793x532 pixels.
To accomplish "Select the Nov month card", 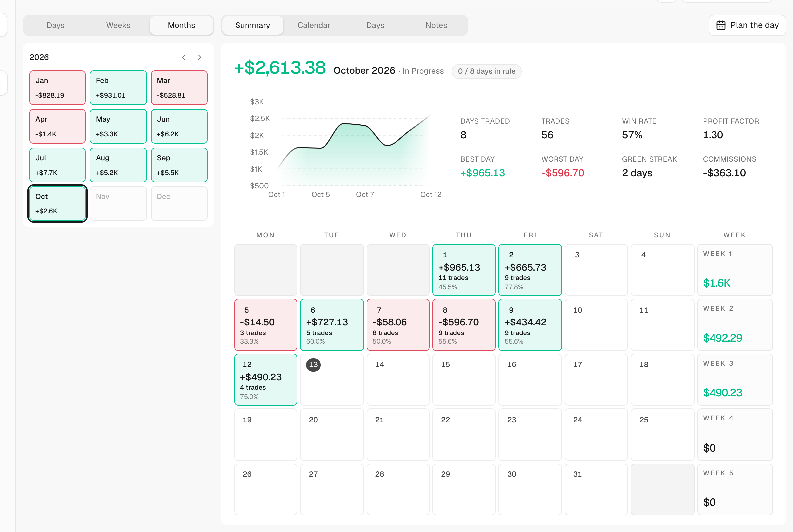I will coord(118,203).
